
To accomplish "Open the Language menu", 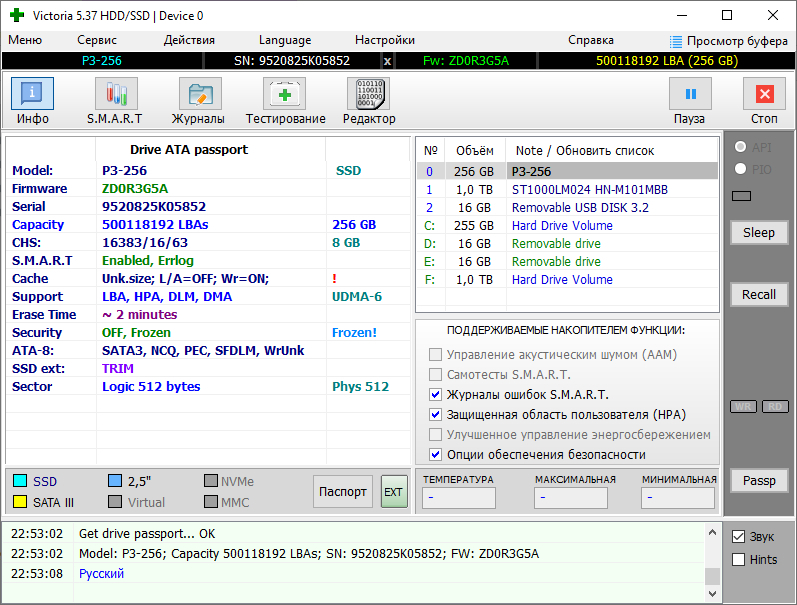I will [x=285, y=40].
